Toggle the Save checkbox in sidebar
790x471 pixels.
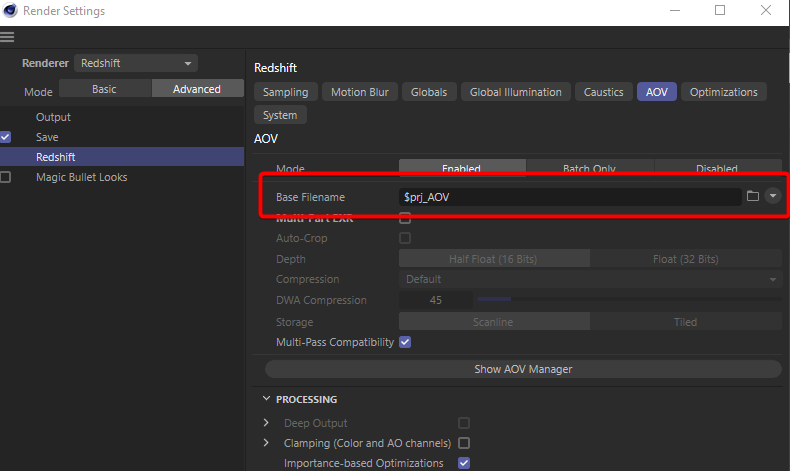[6, 137]
